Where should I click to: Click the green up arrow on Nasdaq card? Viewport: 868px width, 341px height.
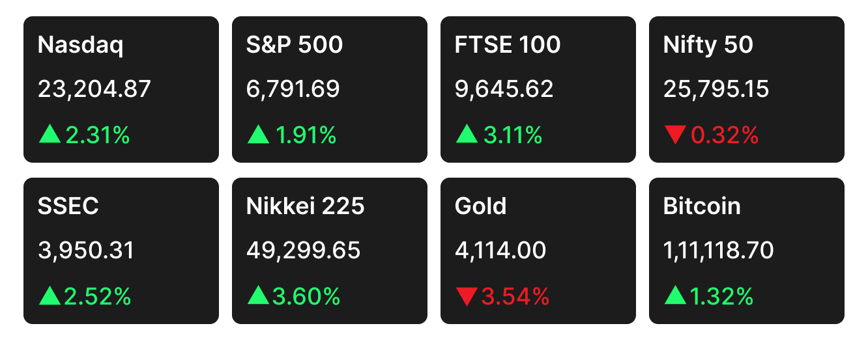(x=50, y=135)
